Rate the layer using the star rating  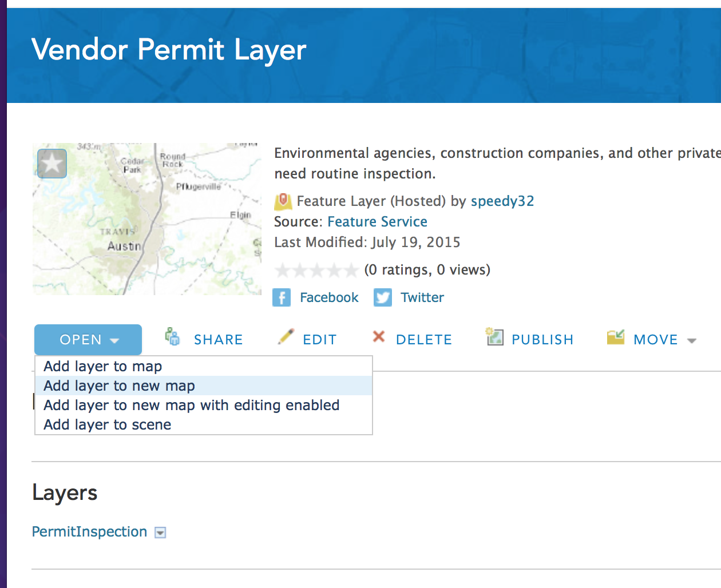point(316,270)
